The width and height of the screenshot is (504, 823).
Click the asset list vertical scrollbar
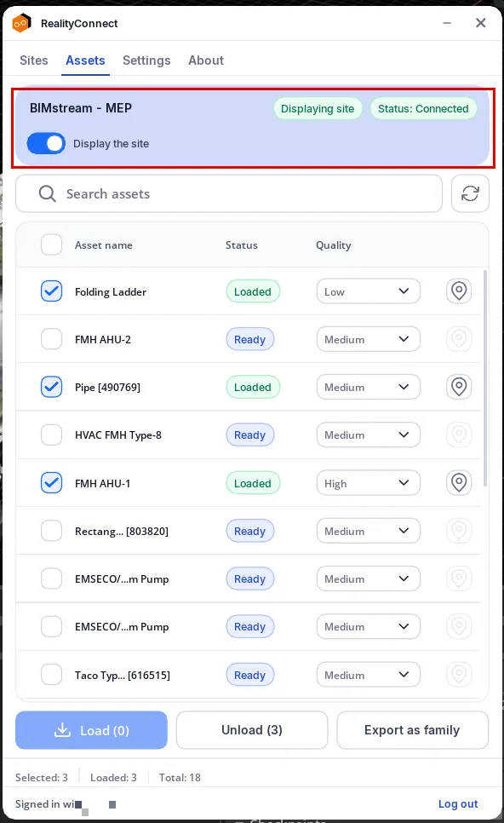484,378
